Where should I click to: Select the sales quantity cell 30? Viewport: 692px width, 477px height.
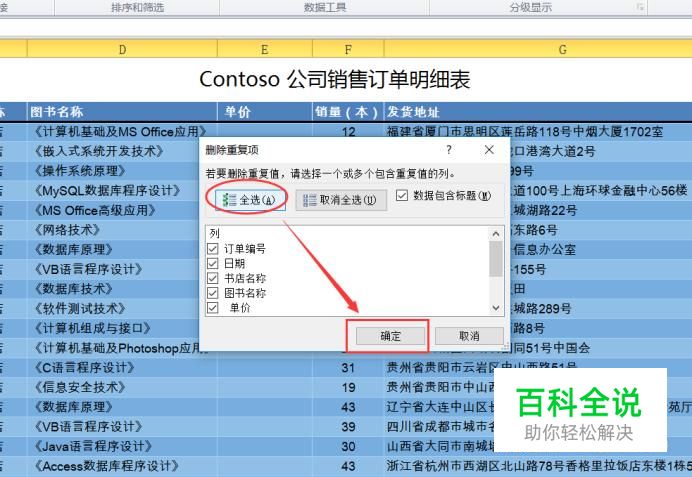[348, 446]
